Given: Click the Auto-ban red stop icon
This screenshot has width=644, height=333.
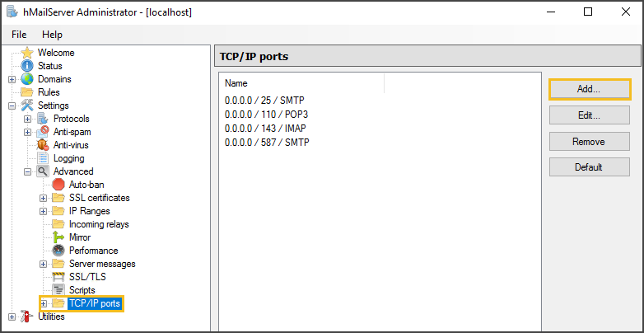Looking at the screenshot, I should pyautogui.click(x=58, y=185).
